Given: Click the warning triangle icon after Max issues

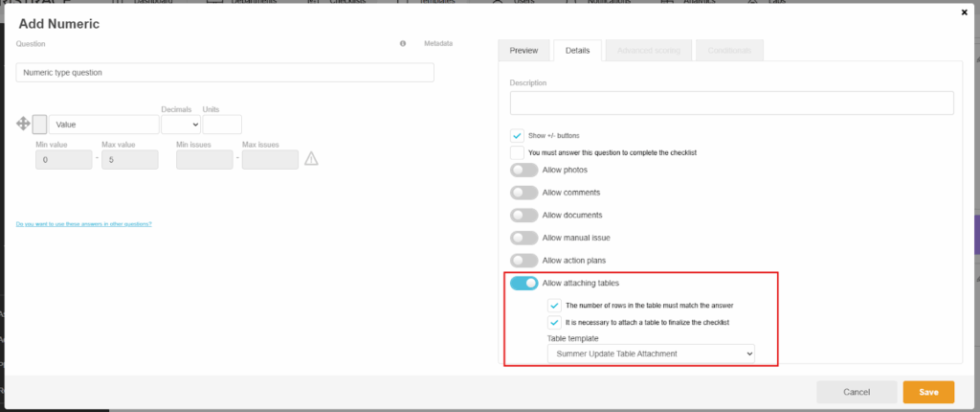Looking at the screenshot, I should click(311, 160).
